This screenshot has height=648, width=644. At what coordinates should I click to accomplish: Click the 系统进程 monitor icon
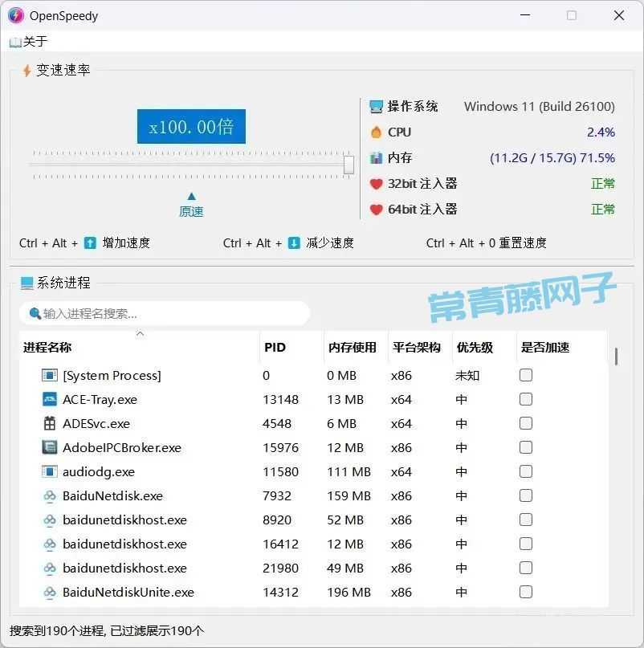(26, 283)
